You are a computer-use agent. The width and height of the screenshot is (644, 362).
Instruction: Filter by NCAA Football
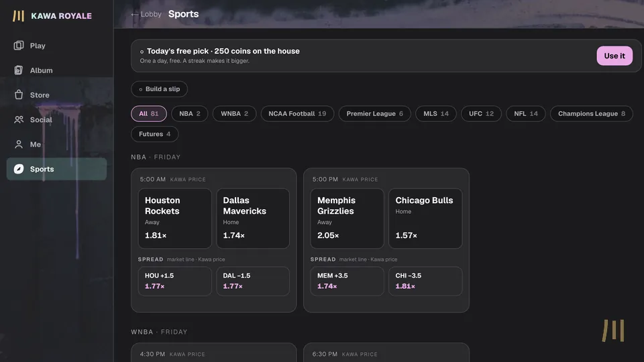pos(297,114)
